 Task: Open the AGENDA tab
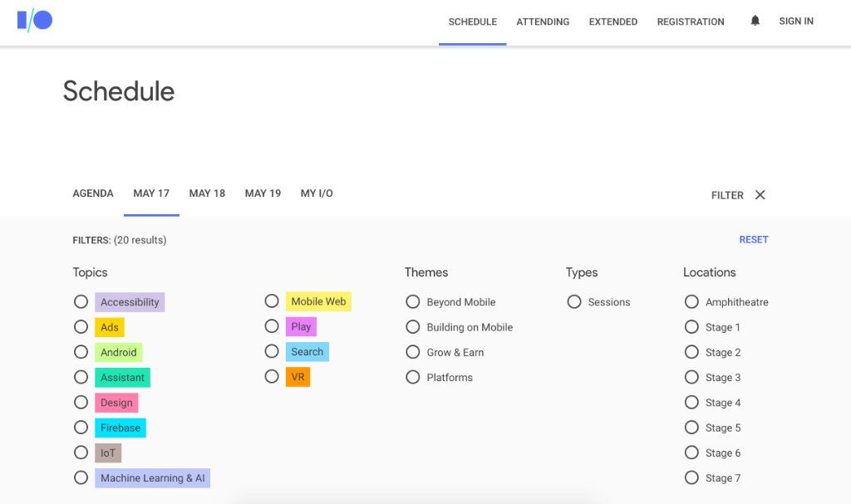(x=92, y=193)
